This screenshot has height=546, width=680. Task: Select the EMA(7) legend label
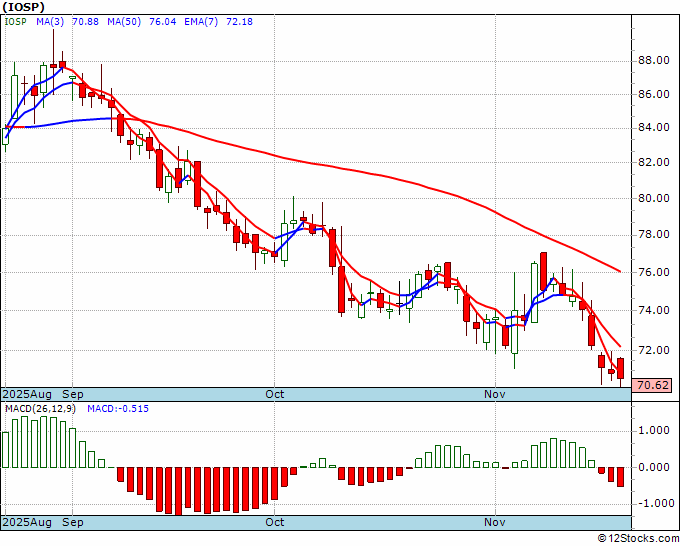201,22
